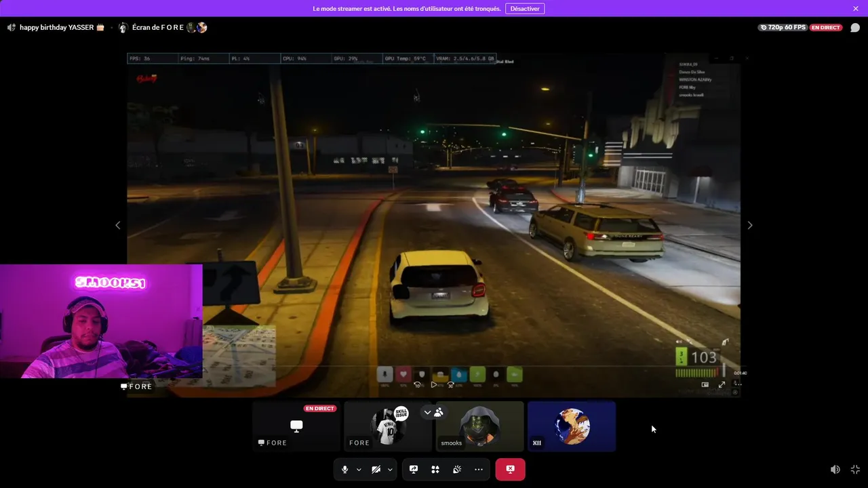Click the voice channel speaker icon beside happy birthday YASSER
This screenshot has width=868, height=488.
(x=12, y=28)
